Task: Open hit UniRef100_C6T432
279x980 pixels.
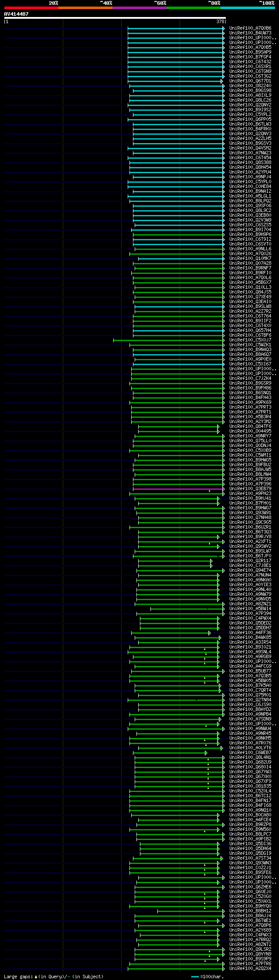Action: pyautogui.click(x=250, y=62)
